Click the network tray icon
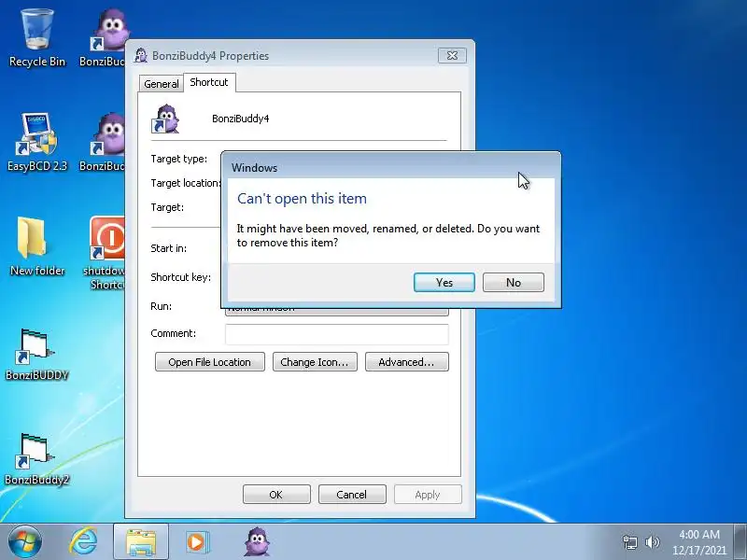Screen dimensions: 747x560 pyautogui.click(x=629, y=542)
